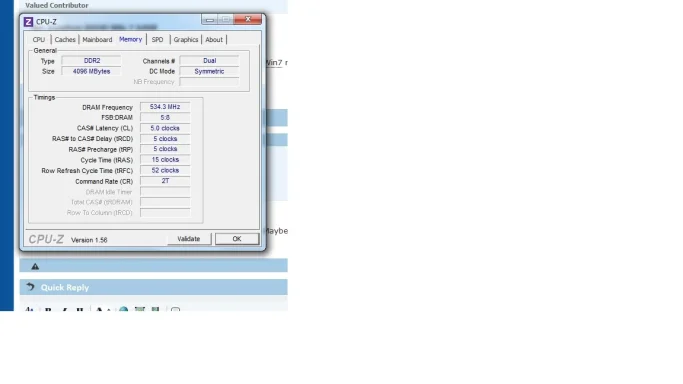The height and width of the screenshot is (384, 683).
Task: Click the Size value 4096 MBytes
Action: click(91, 71)
